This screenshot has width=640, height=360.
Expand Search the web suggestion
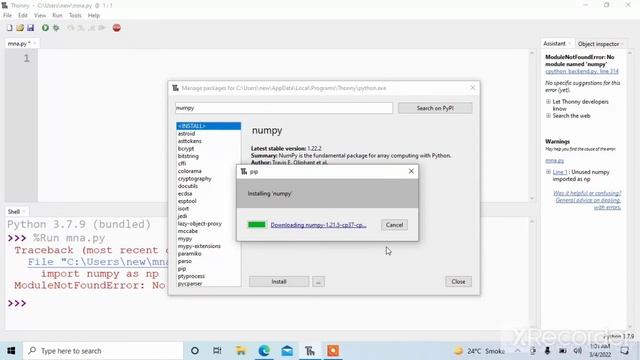click(548, 116)
